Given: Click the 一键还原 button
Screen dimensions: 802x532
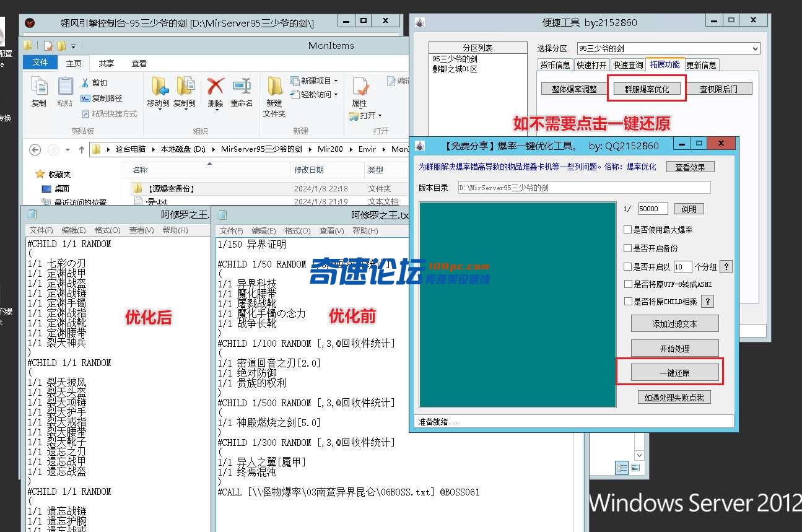Looking at the screenshot, I should 674,373.
